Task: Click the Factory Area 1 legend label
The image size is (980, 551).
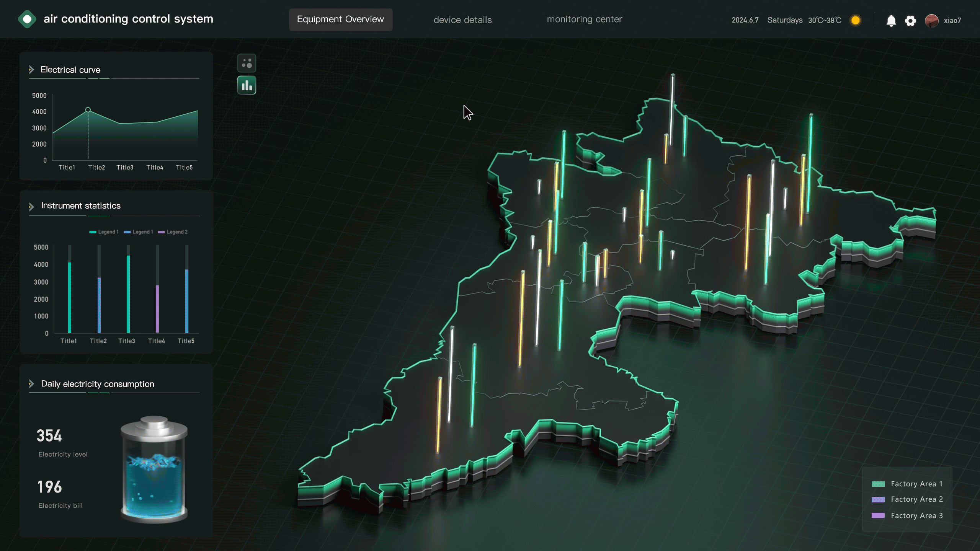Action: tap(916, 484)
